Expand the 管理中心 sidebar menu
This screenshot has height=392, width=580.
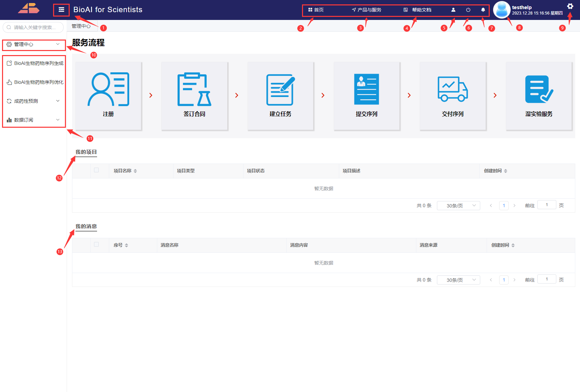34,45
